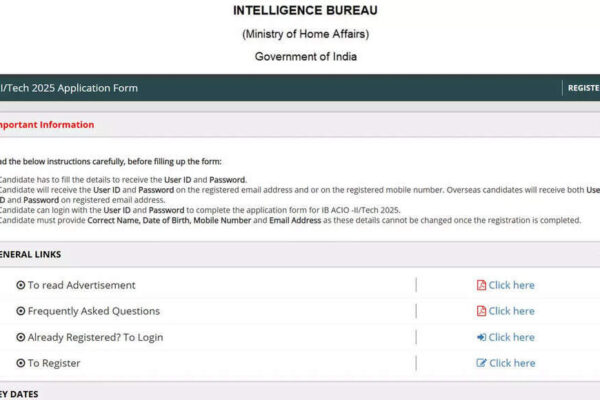
Task: Click the PDF icon beside To read Advertisement
Action: [x=481, y=285]
